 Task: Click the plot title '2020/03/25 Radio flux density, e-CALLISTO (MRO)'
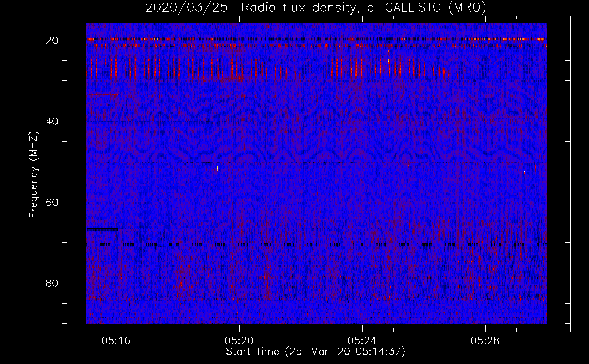[316, 7]
